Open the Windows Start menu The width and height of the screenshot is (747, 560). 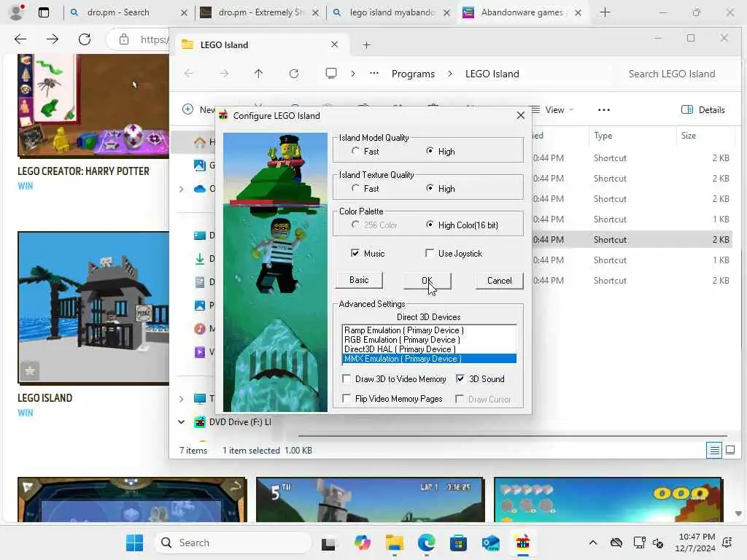pos(134,542)
